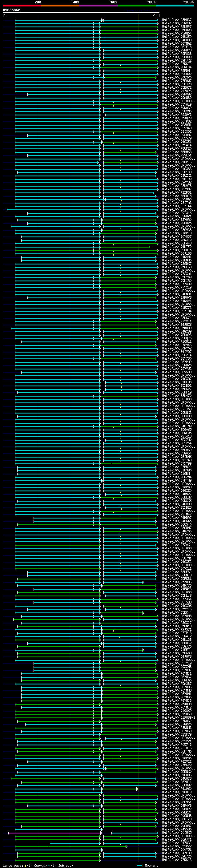Select the UniRef100_P51414 label
The image size is (197, 868).
(177, 145)
